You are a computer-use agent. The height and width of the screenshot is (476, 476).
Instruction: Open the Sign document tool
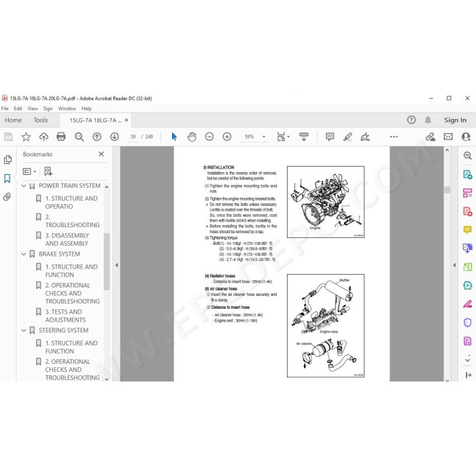365,137
